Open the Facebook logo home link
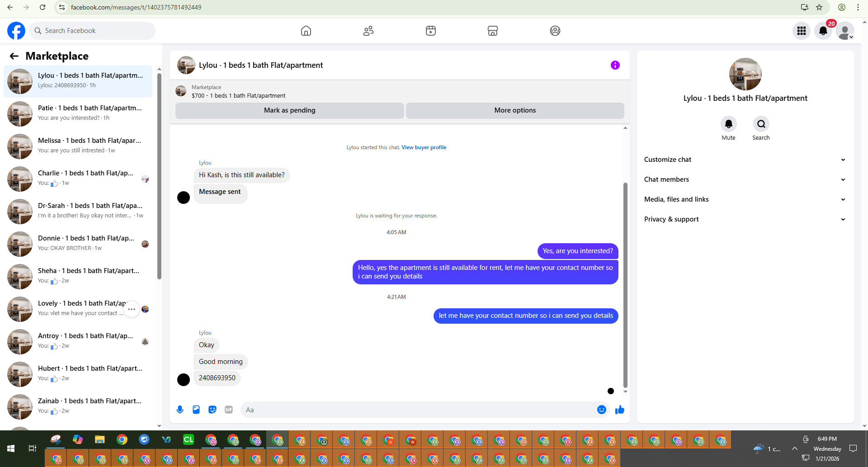The height and width of the screenshot is (467, 868). [x=16, y=31]
